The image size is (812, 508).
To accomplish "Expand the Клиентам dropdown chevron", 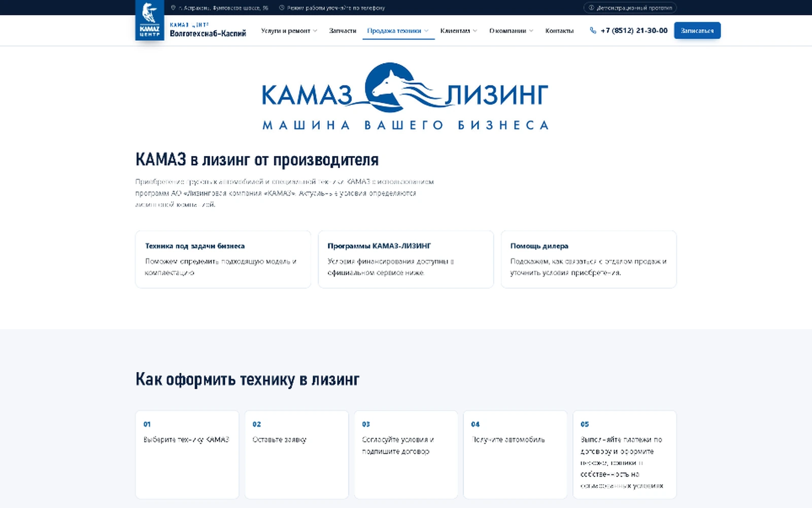I will point(475,31).
